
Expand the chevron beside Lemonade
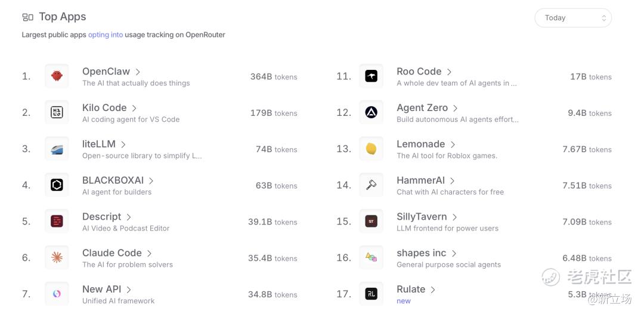pos(453,144)
